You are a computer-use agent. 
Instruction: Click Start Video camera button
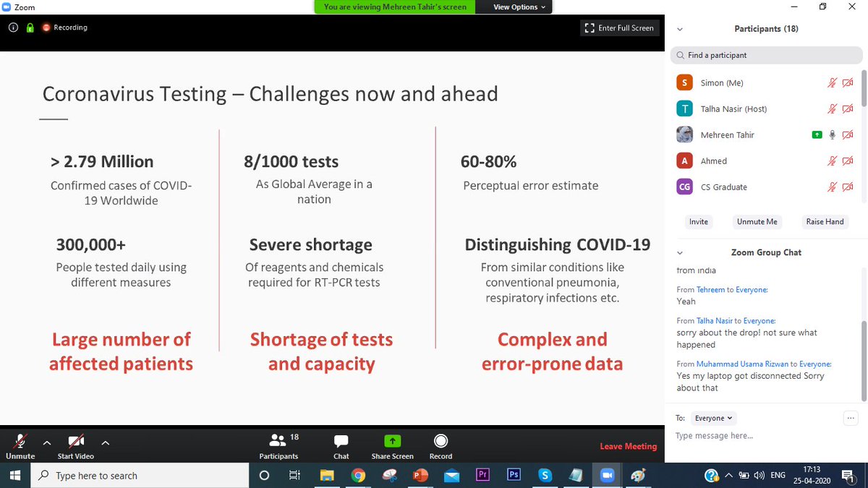pyautogui.click(x=76, y=446)
